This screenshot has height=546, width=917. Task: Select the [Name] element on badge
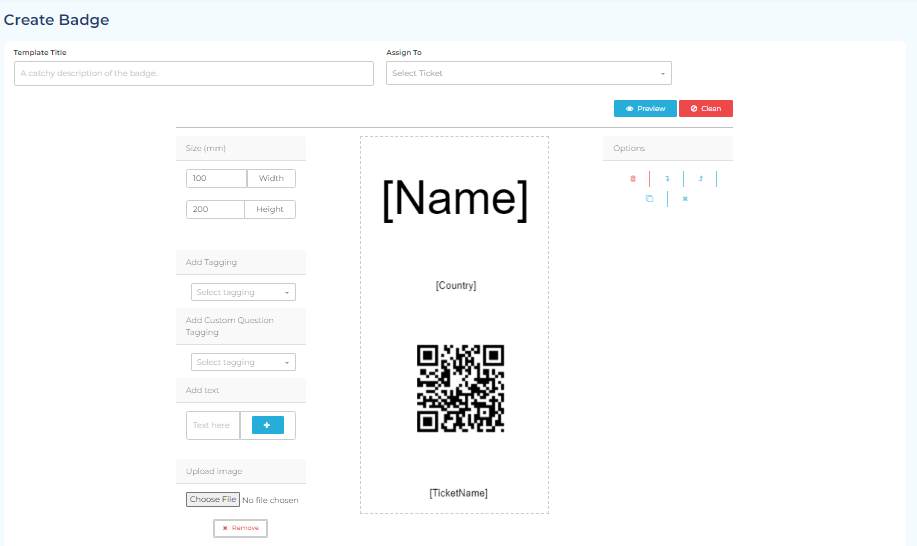click(x=455, y=199)
